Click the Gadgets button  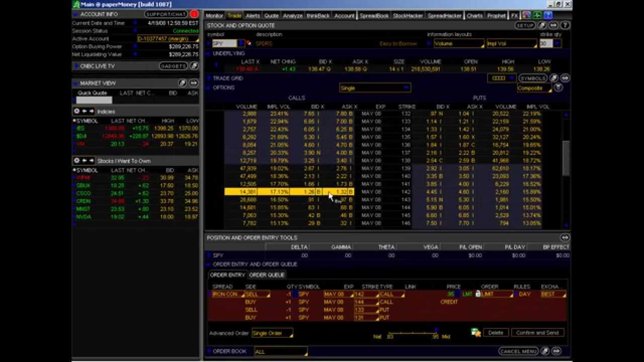173,66
